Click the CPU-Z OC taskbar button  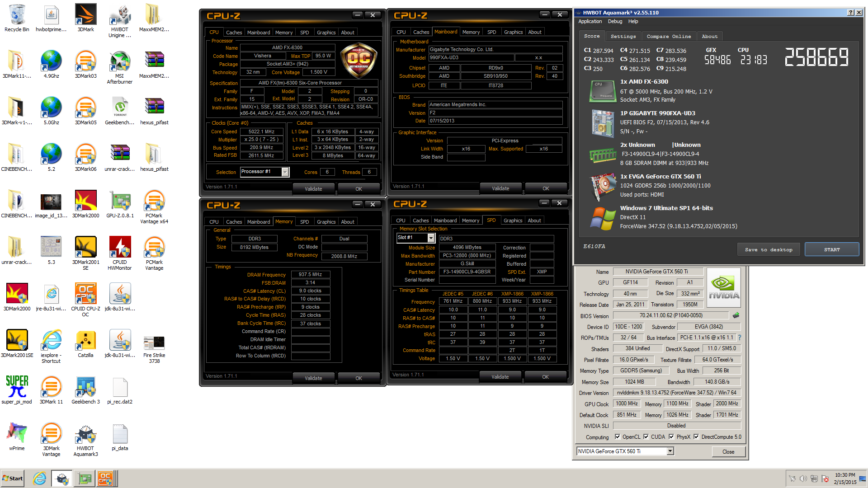tap(105, 479)
